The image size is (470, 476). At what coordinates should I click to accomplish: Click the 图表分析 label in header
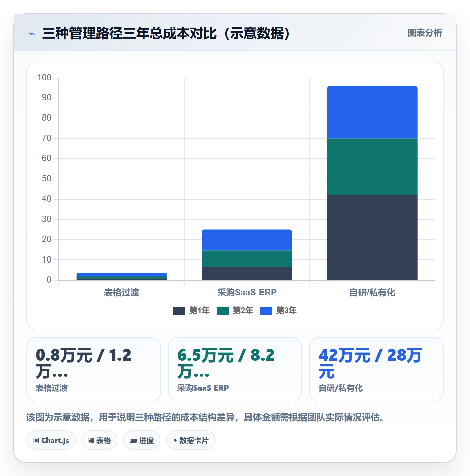click(425, 33)
